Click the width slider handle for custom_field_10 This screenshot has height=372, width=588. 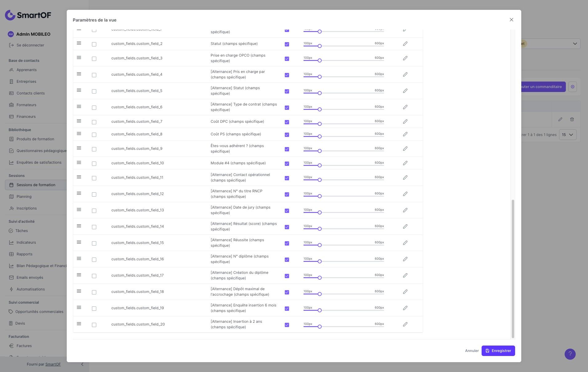point(320,166)
